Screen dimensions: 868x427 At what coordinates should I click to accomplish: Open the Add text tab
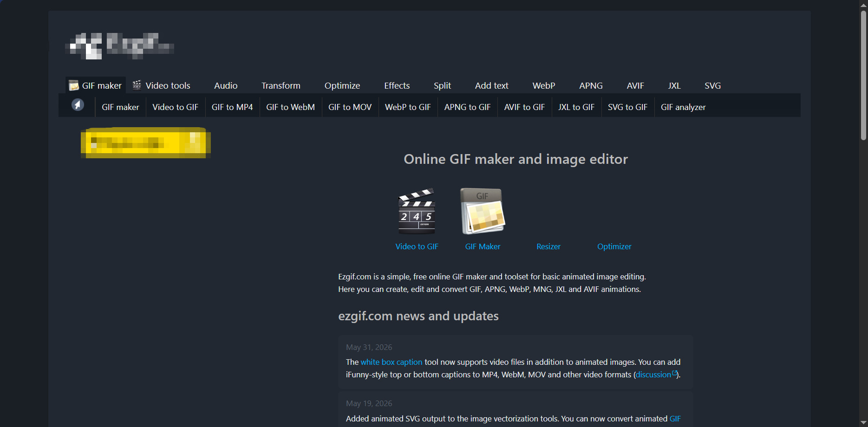pyautogui.click(x=492, y=85)
